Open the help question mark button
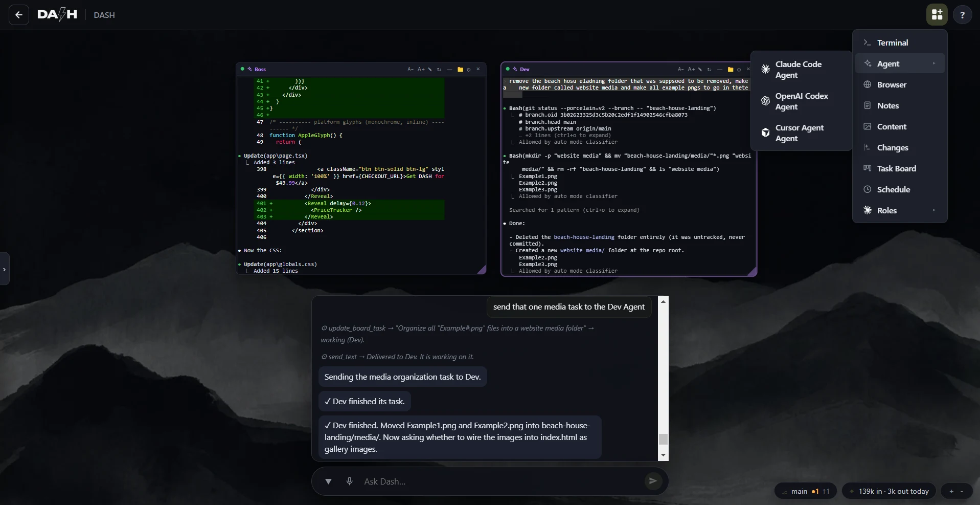Screen dimensions: 980x505 click(962, 15)
